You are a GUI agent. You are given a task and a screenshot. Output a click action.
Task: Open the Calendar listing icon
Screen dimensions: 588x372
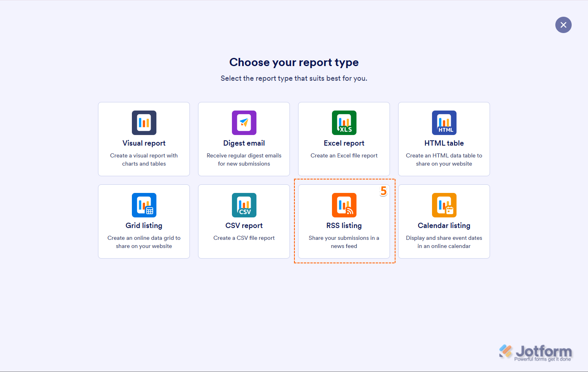click(x=444, y=205)
